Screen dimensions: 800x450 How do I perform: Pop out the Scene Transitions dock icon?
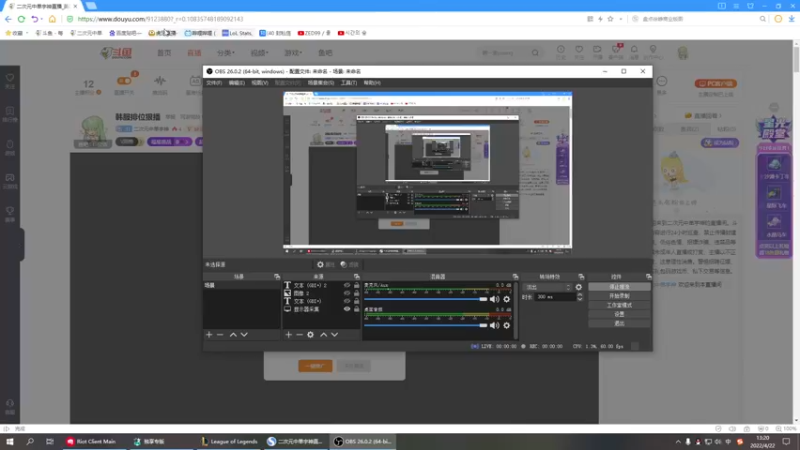tap(581, 277)
